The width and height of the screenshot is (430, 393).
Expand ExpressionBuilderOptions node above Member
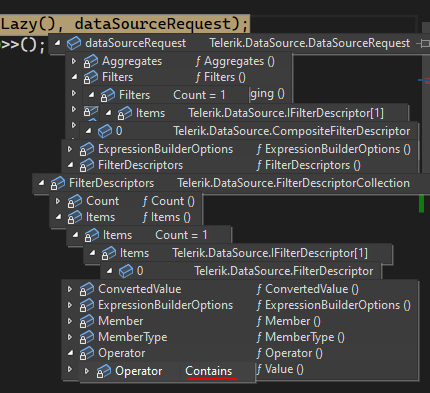70,305
